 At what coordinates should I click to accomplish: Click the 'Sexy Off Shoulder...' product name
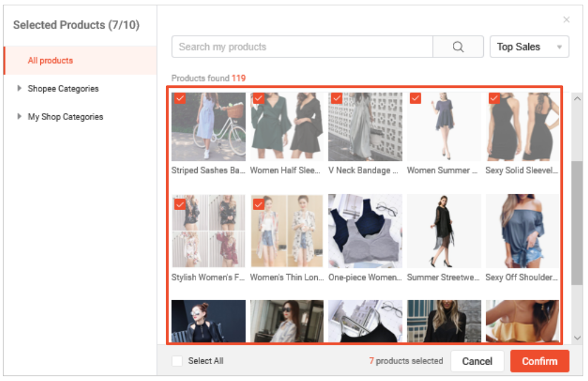pos(522,277)
